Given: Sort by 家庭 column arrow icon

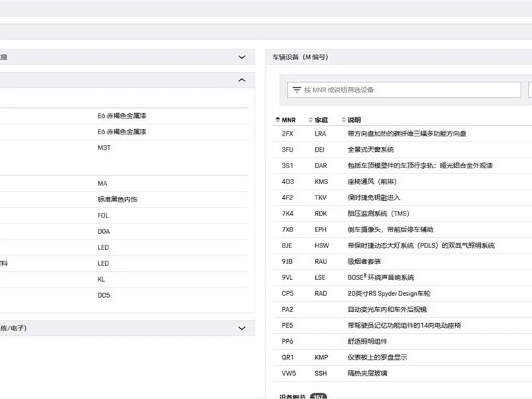Looking at the screenshot, I should (x=311, y=120).
